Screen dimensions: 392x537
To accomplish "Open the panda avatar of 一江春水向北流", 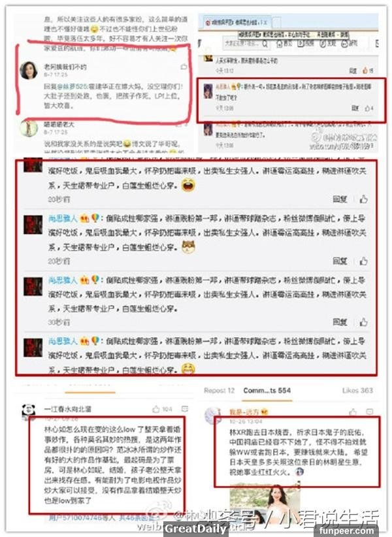I will tap(29, 412).
